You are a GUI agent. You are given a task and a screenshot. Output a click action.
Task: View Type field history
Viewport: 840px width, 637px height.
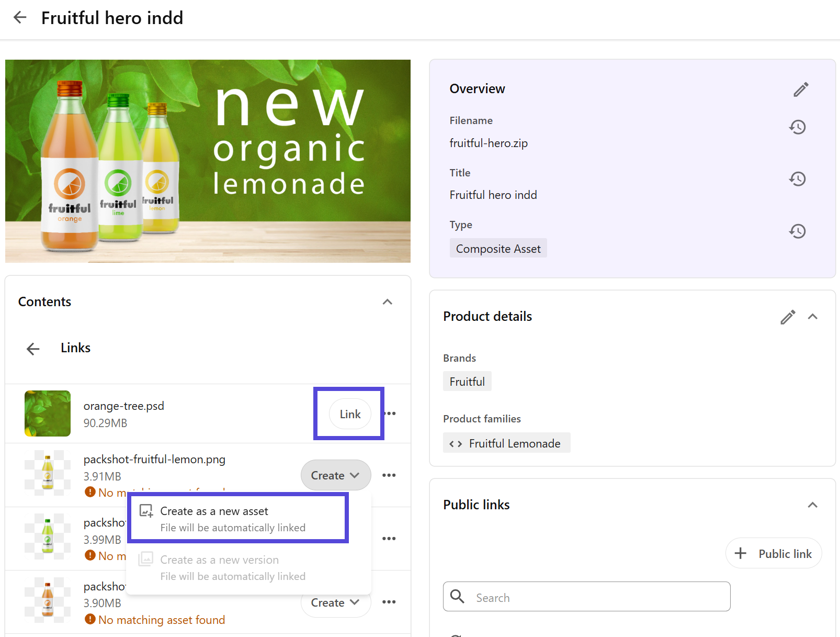click(798, 231)
